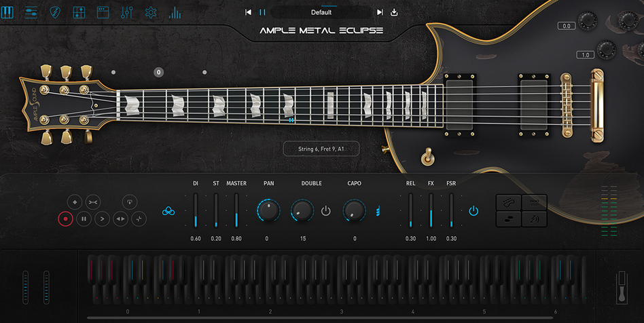Click the PAN knob
644x323 pixels.
[268, 210]
